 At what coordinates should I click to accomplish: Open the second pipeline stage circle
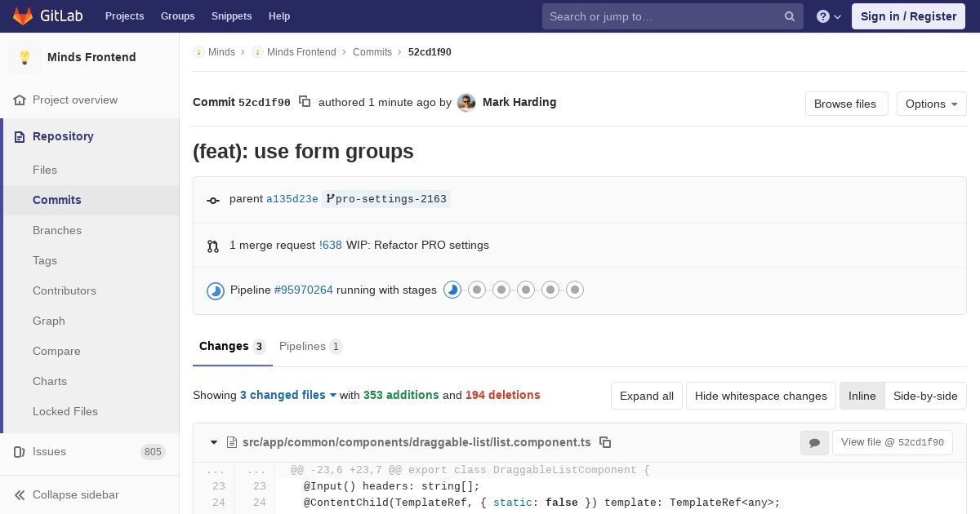(477, 290)
